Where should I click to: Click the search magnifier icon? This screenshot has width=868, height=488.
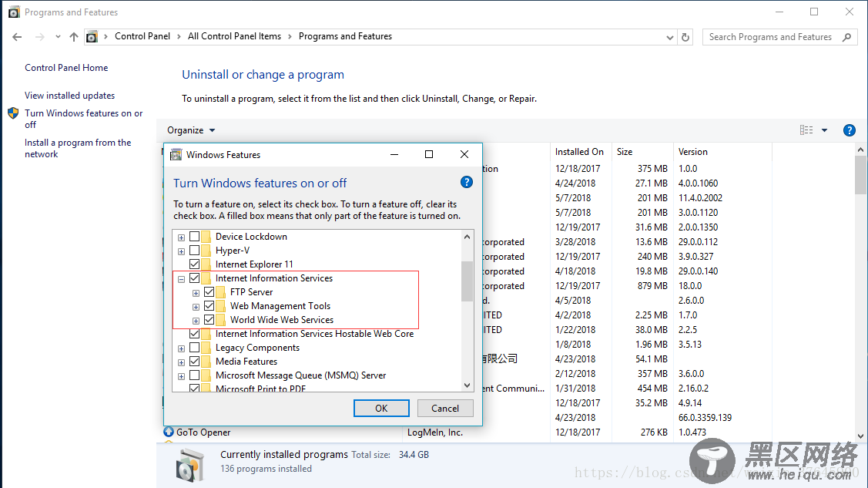pyautogui.click(x=846, y=37)
